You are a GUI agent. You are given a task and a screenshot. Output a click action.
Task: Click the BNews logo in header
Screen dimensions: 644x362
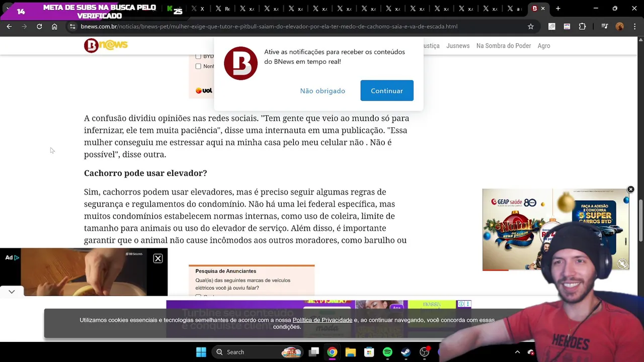pyautogui.click(x=106, y=45)
